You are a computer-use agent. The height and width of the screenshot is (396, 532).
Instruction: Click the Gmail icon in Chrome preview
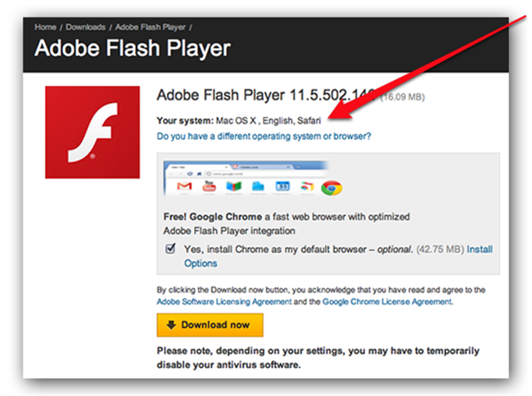click(184, 186)
